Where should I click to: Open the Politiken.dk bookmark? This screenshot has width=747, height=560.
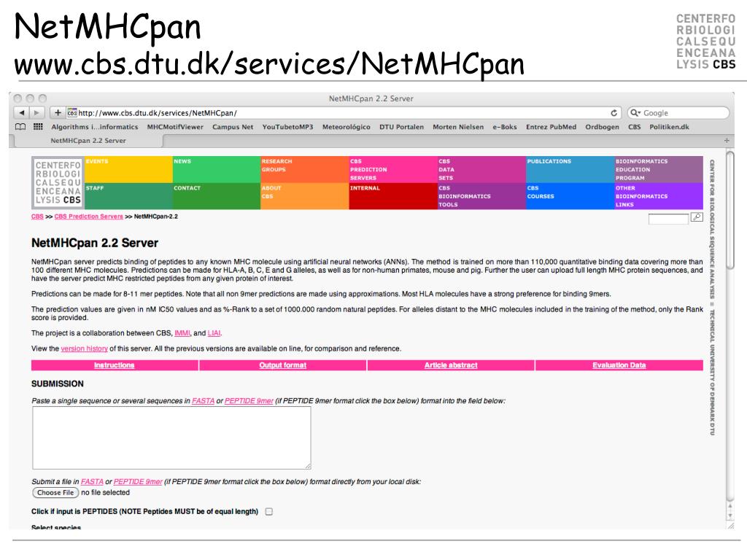tap(670, 127)
